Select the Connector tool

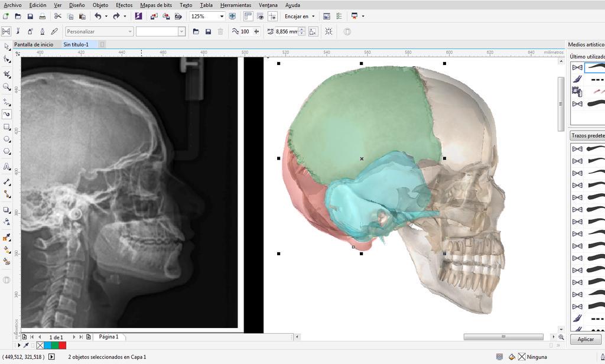point(6,194)
